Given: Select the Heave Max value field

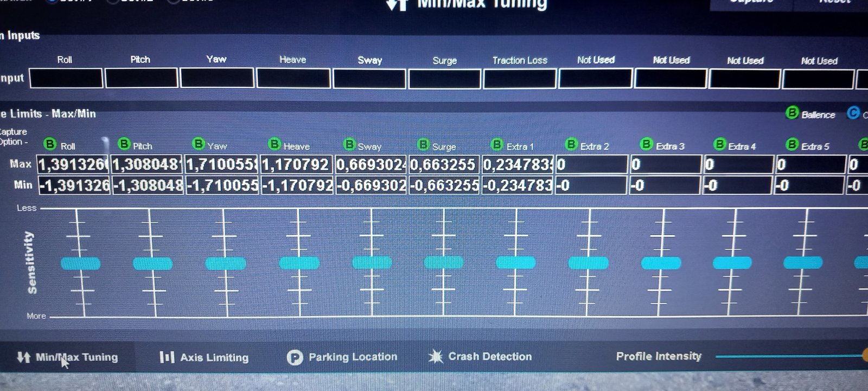Looking at the screenshot, I should coord(297,165).
